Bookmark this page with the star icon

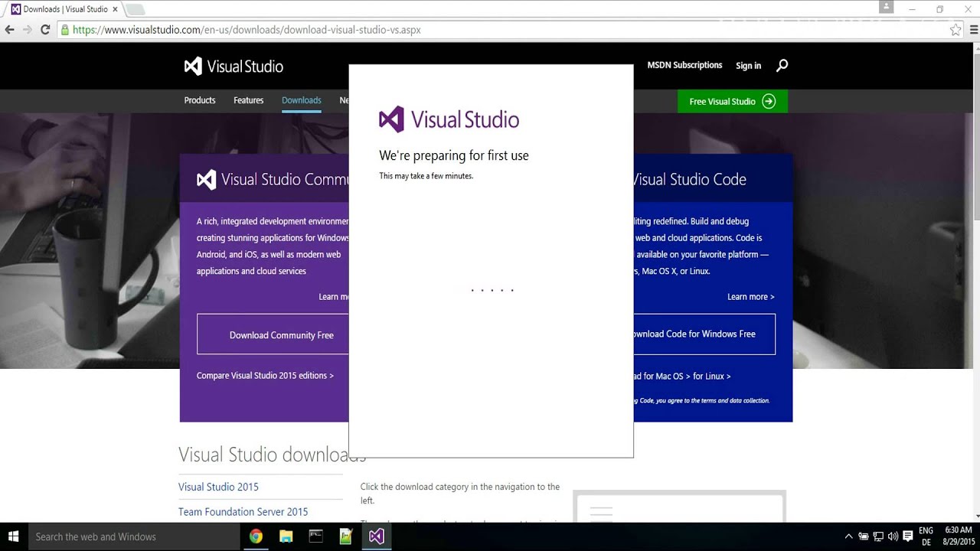pos(955,30)
